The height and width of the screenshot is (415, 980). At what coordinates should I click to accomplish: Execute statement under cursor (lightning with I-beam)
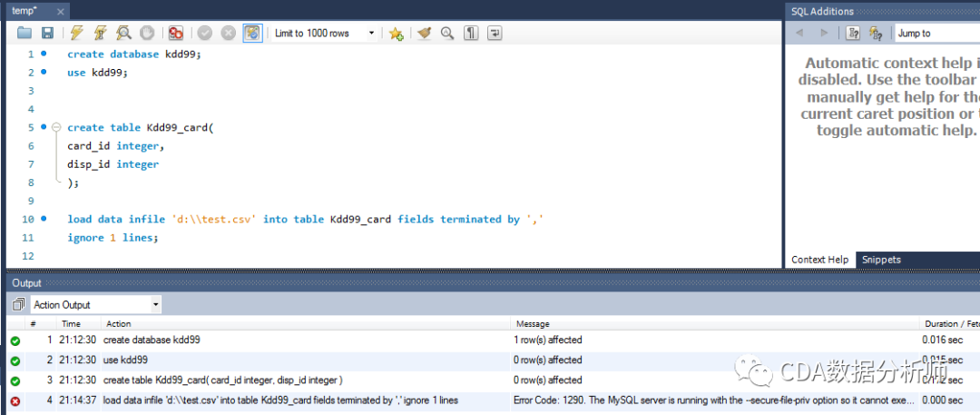(x=100, y=34)
